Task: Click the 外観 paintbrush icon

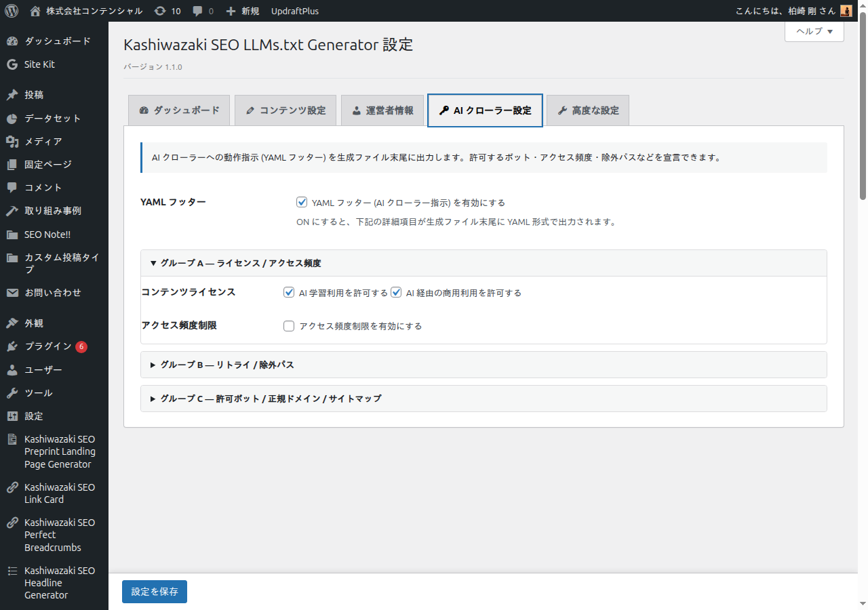Action: [x=12, y=323]
